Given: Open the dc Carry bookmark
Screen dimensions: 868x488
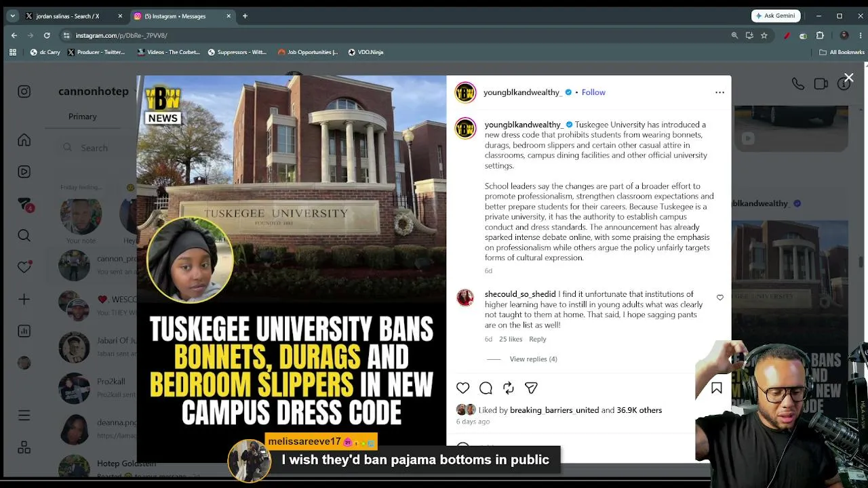Looking at the screenshot, I should pyautogui.click(x=45, y=52).
